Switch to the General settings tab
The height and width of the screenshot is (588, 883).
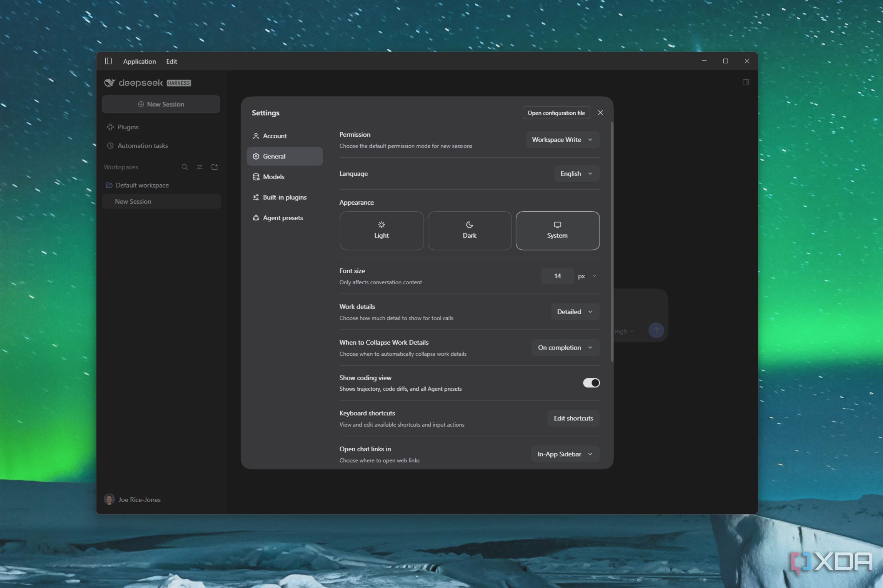tap(285, 156)
